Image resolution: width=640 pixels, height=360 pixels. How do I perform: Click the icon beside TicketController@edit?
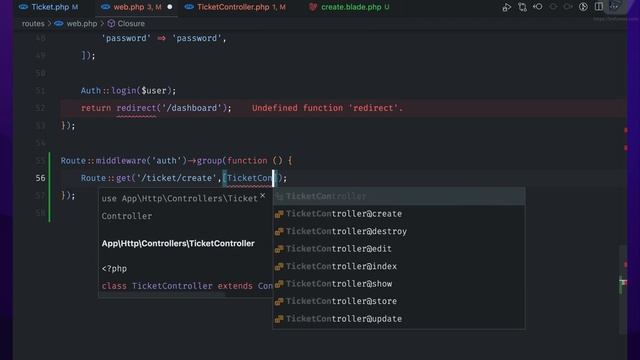(x=279, y=249)
